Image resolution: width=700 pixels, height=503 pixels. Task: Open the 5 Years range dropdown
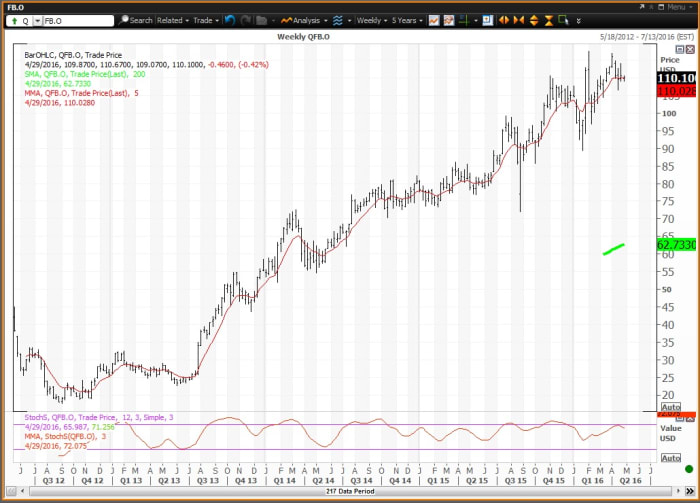coord(408,20)
